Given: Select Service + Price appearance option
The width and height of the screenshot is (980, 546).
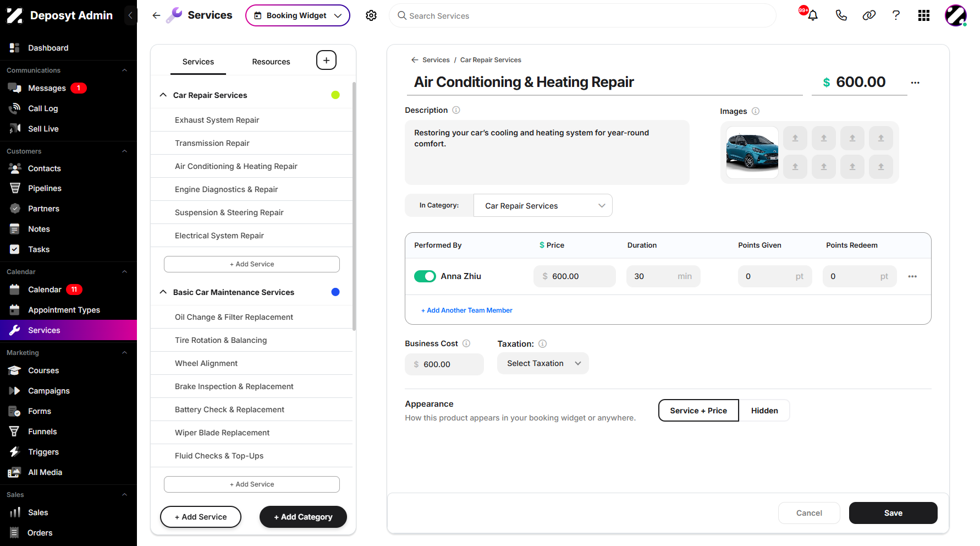Looking at the screenshot, I should [698, 411].
